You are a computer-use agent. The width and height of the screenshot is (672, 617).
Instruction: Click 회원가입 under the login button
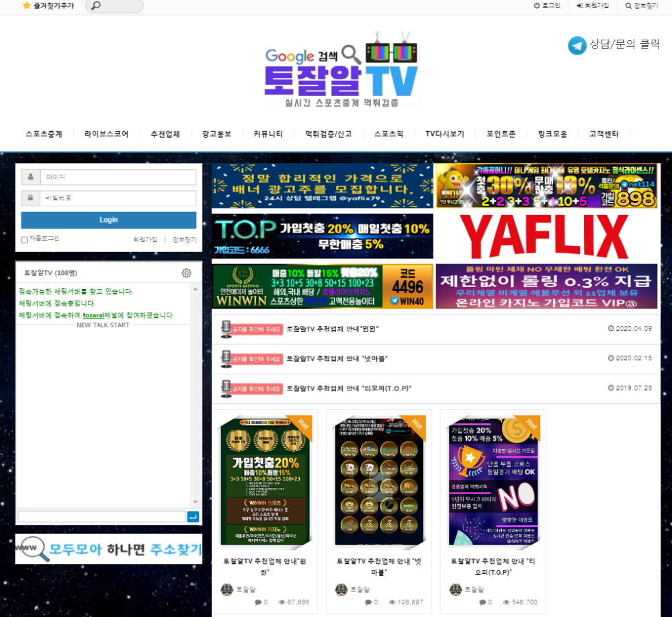[x=145, y=239]
